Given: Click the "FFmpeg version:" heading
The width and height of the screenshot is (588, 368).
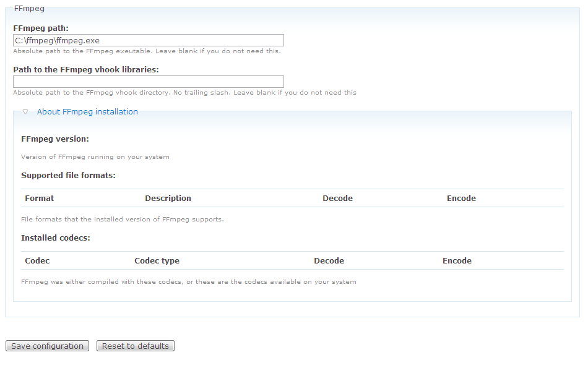Looking at the screenshot, I should coord(55,139).
